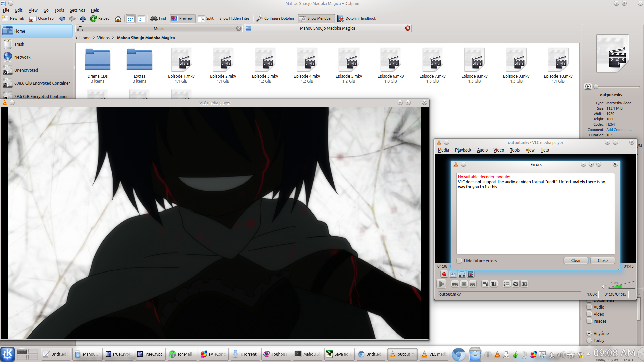Play output.mkv with the VLC play button

(441, 284)
